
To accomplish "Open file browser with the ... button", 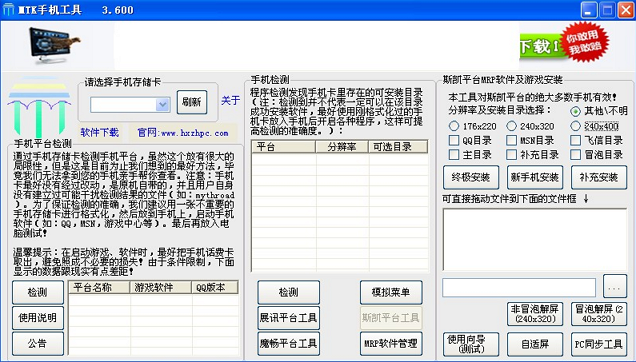I will point(615,287).
